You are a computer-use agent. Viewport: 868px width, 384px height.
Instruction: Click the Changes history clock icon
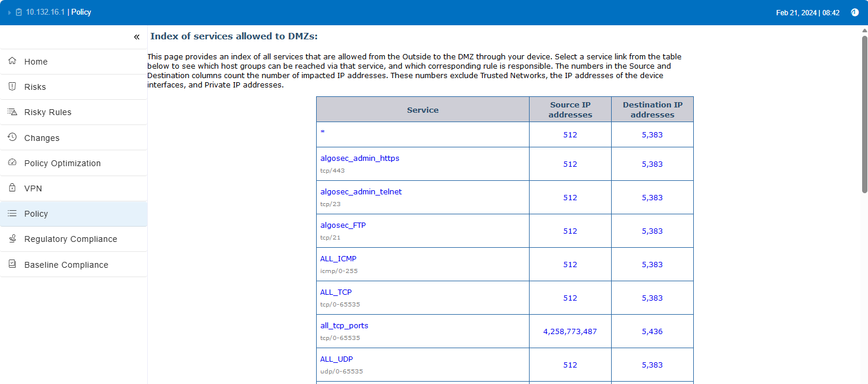tap(12, 137)
